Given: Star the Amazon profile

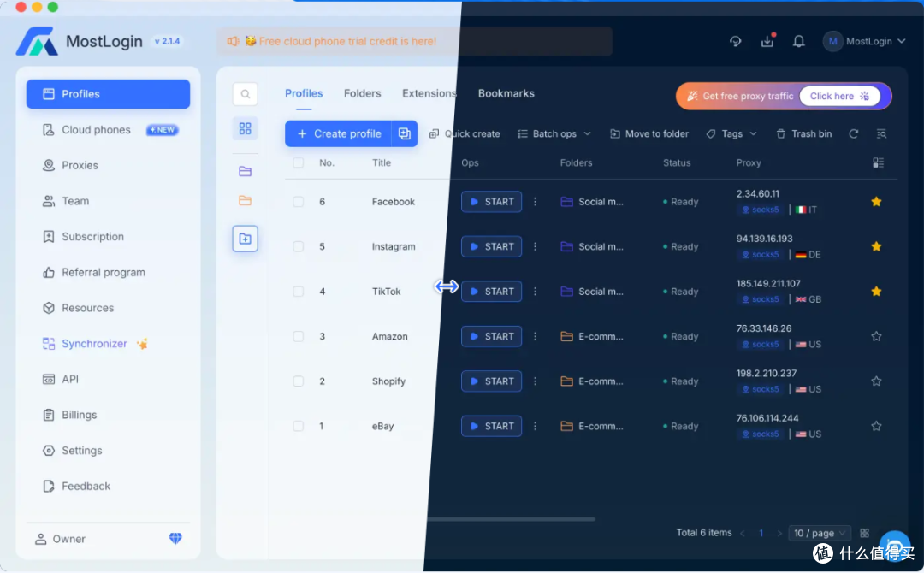Looking at the screenshot, I should [876, 336].
